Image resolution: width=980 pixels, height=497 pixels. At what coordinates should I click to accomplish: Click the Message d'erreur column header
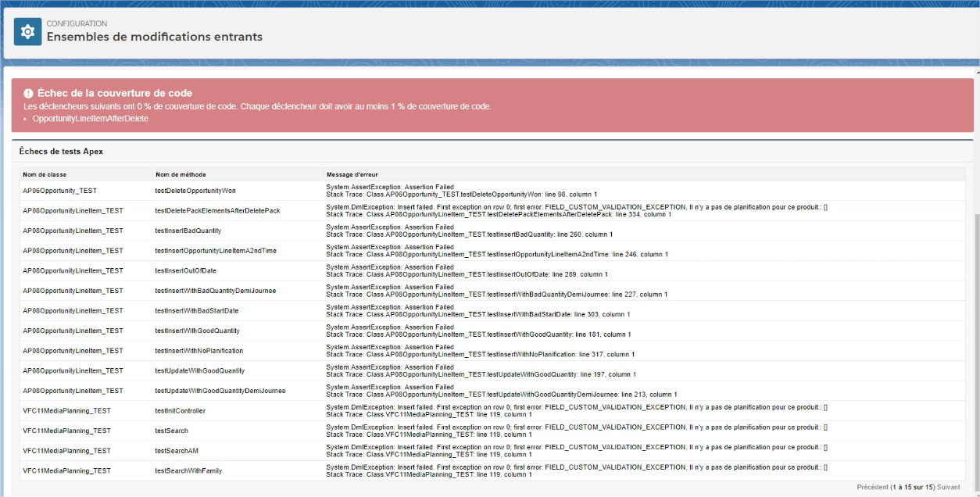pyautogui.click(x=352, y=174)
